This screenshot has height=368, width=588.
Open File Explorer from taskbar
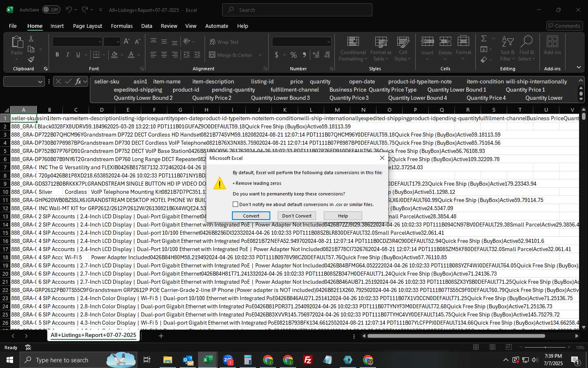pyautogui.click(x=168, y=360)
